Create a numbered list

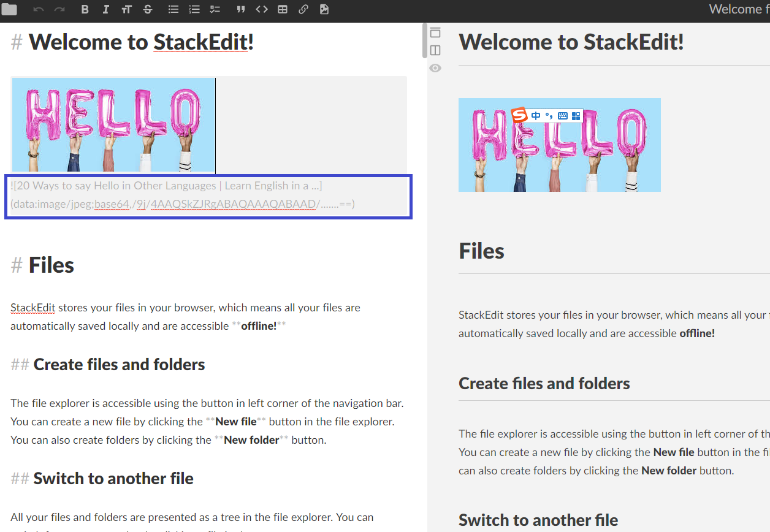click(x=194, y=9)
